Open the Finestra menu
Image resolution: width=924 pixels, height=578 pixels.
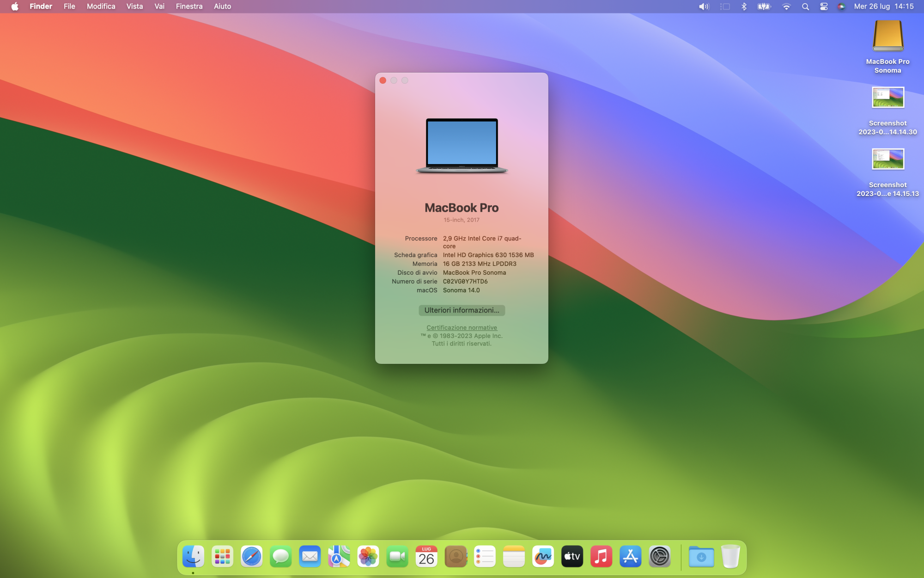189,6
